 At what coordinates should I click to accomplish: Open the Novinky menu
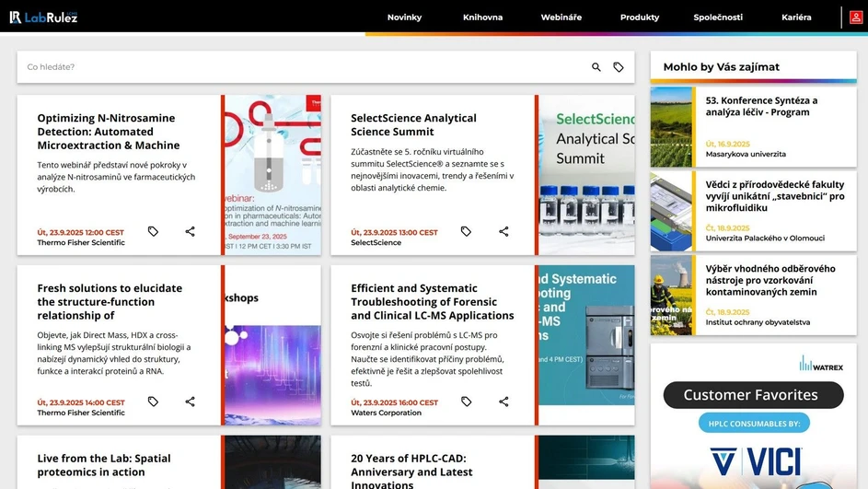[404, 17]
